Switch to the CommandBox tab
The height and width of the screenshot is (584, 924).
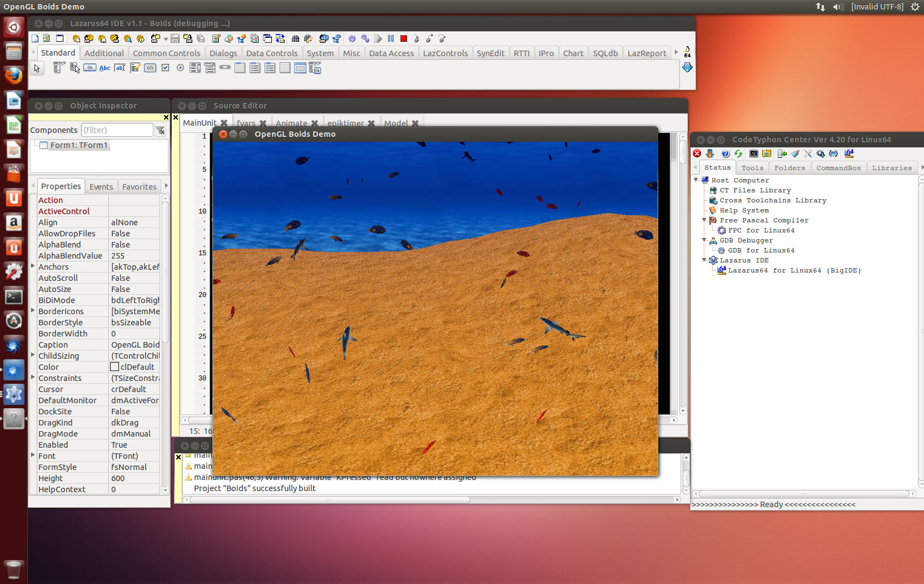[x=838, y=168]
